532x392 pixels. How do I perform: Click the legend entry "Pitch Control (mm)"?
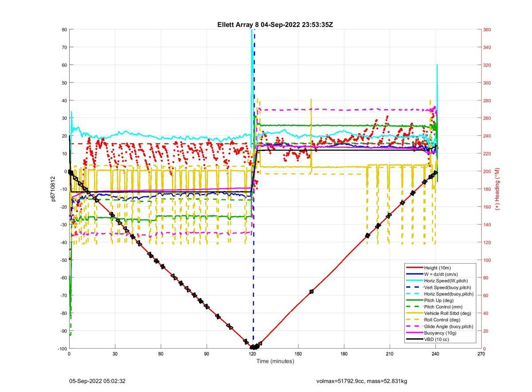(x=444, y=307)
